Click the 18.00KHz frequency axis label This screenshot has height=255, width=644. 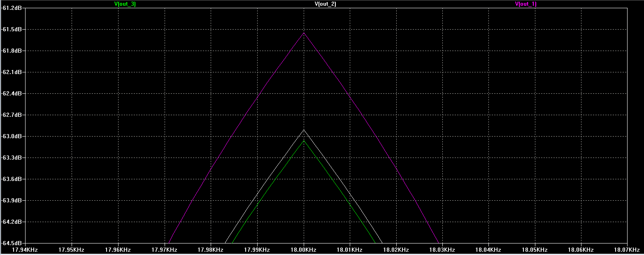(304, 250)
